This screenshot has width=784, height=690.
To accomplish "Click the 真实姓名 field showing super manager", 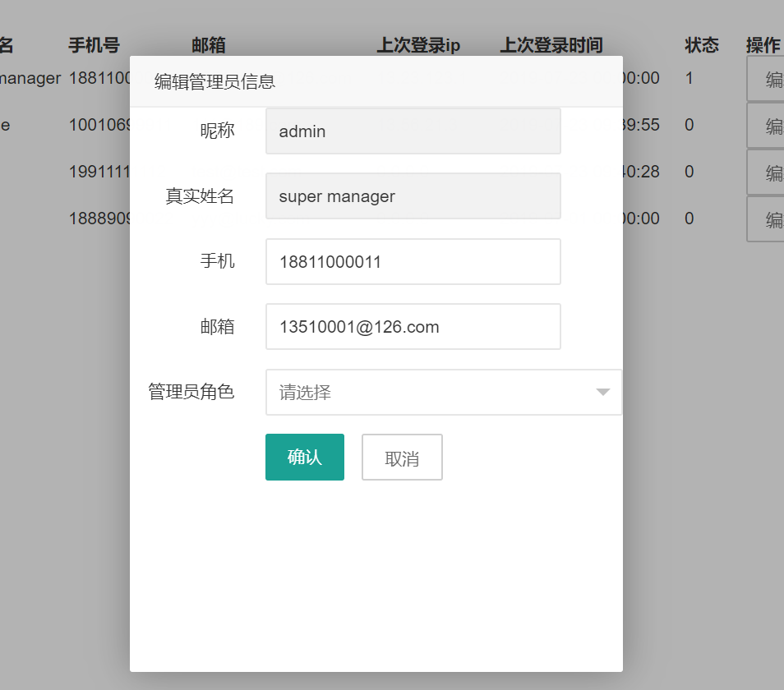I will coord(413,195).
